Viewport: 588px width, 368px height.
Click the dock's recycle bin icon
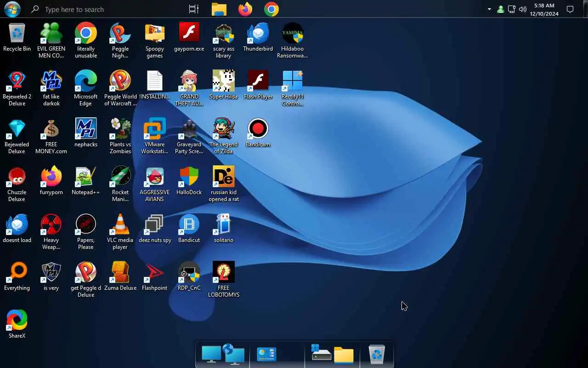pos(377,354)
